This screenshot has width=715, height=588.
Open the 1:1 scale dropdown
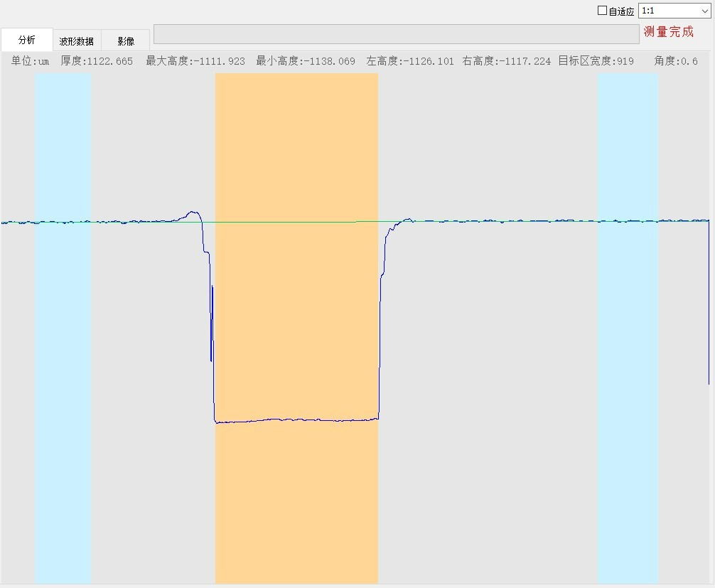click(x=674, y=11)
